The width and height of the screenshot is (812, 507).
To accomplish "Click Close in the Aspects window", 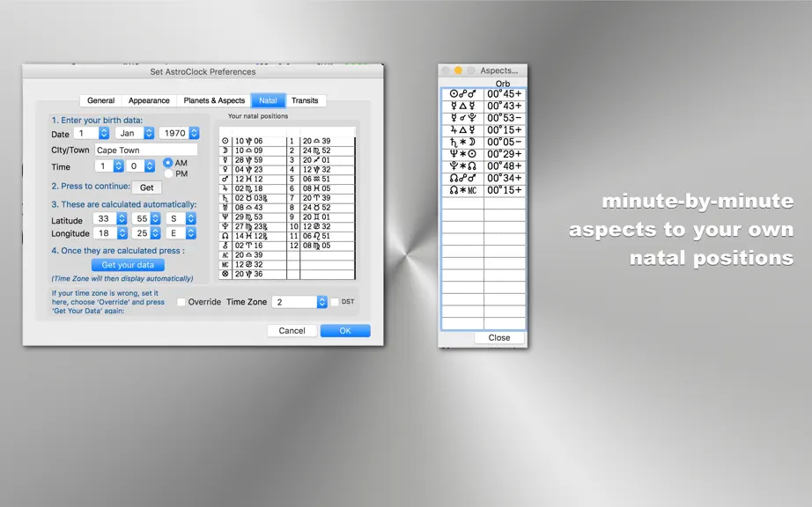I will pos(499,337).
